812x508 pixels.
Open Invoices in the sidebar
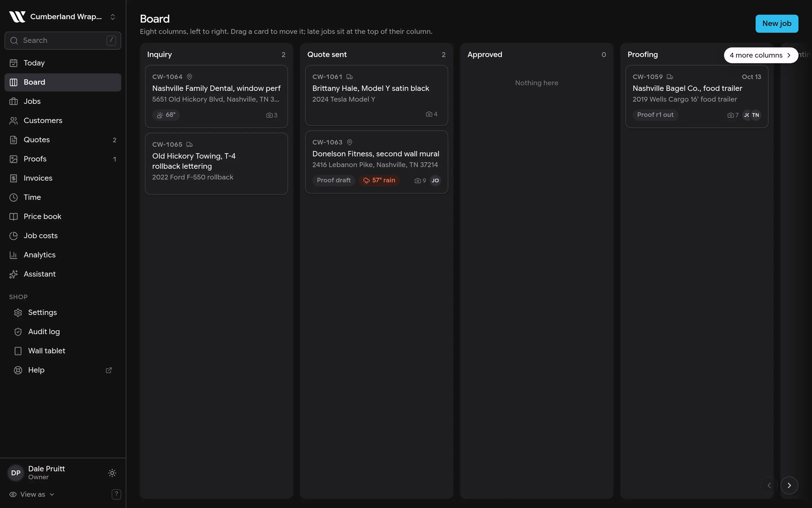point(63,178)
